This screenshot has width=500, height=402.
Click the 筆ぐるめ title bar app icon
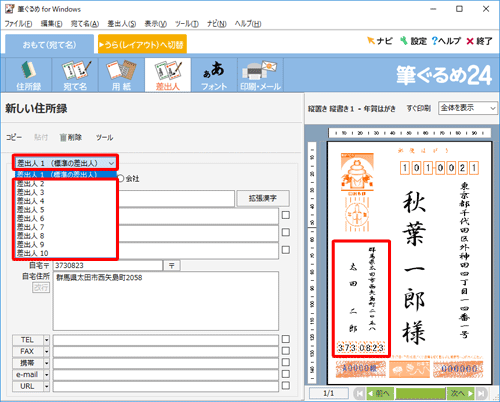(x=9, y=9)
